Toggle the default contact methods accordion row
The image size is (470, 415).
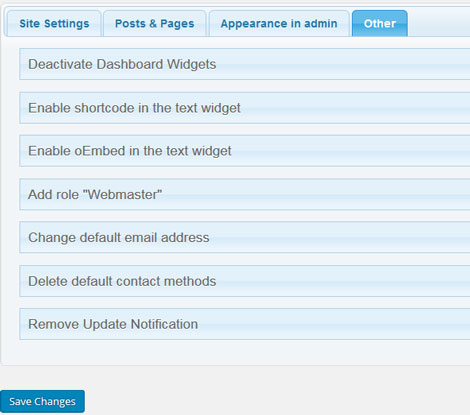tap(245, 281)
